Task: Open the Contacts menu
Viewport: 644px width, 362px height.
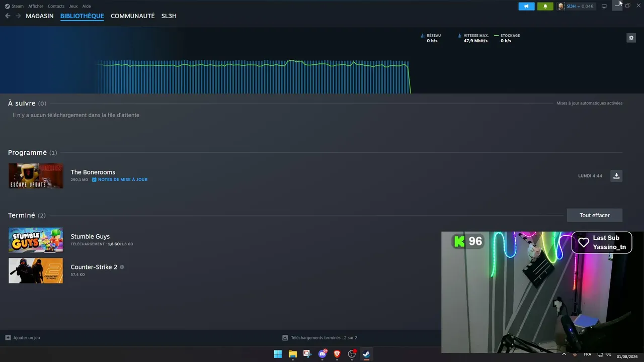Action: 56,6
